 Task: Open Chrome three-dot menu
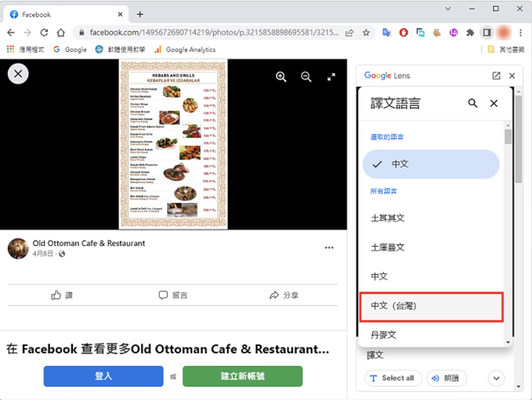521,33
